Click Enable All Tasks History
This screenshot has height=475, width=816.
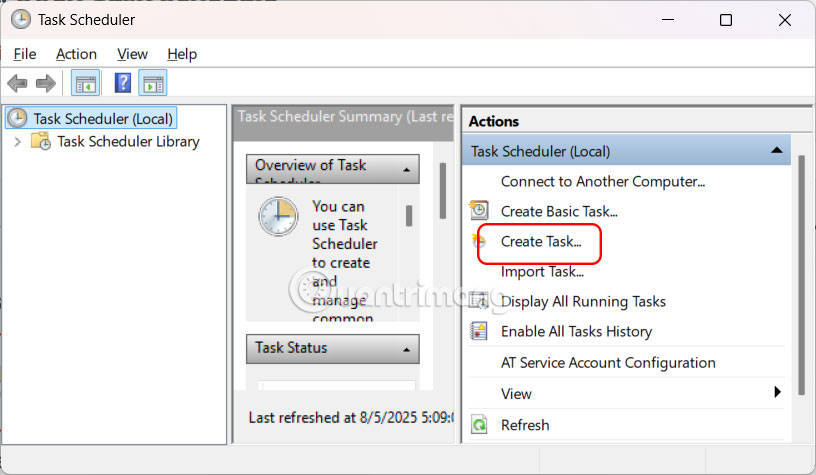576,331
